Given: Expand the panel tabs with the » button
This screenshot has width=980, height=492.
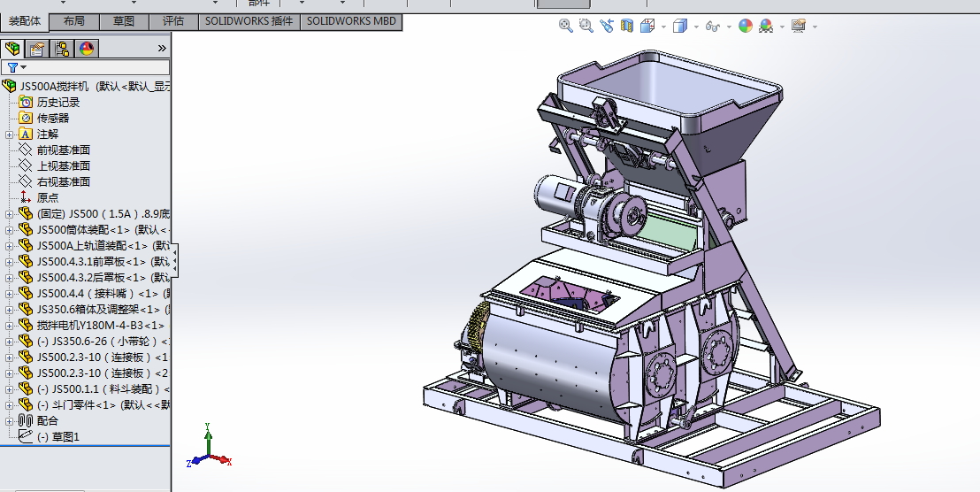Looking at the screenshot, I should pyautogui.click(x=162, y=49).
